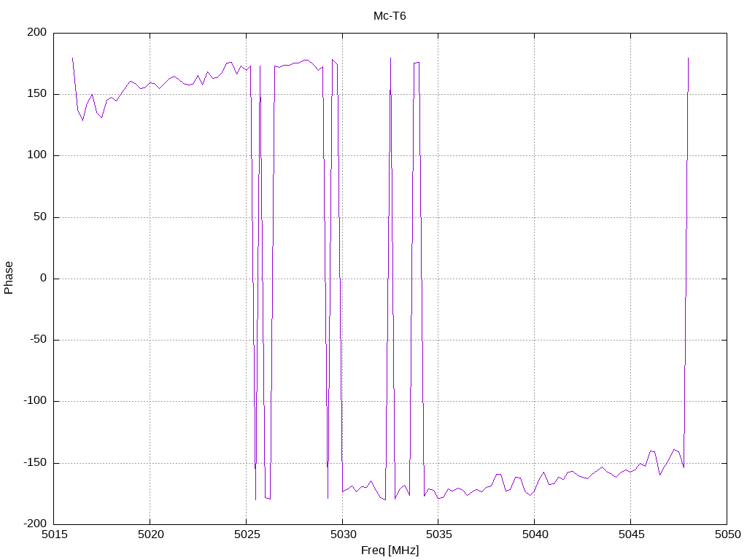Click y-axis tick label 50
The image size is (747, 560).
(41, 217)
